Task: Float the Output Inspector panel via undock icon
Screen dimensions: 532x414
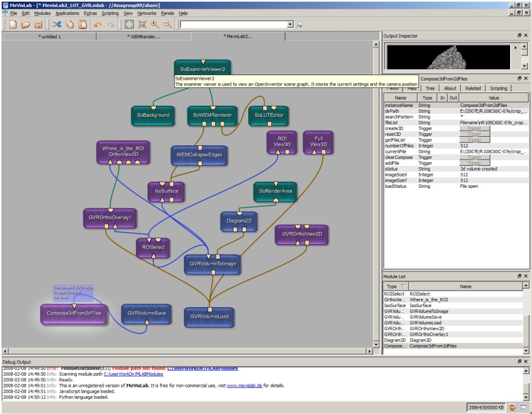Action: coord(520,35)
